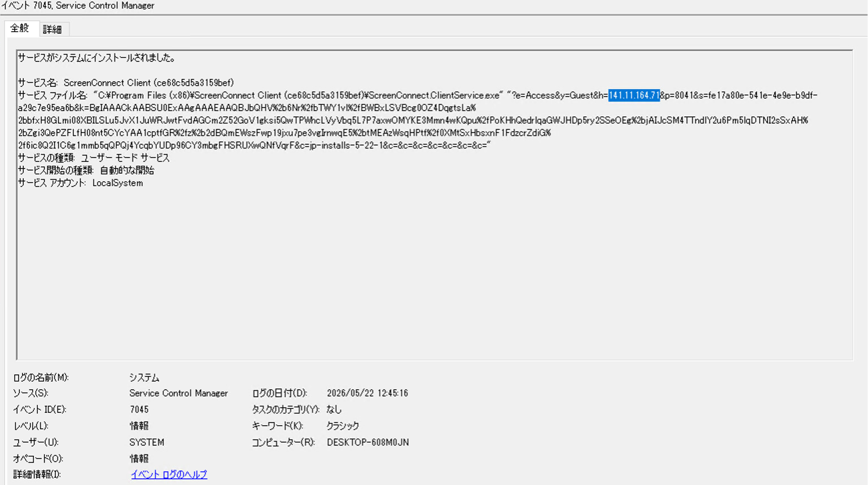Select the service name ScreenConnect Client (ce68c5d5a3159bef)

point(148,83)
